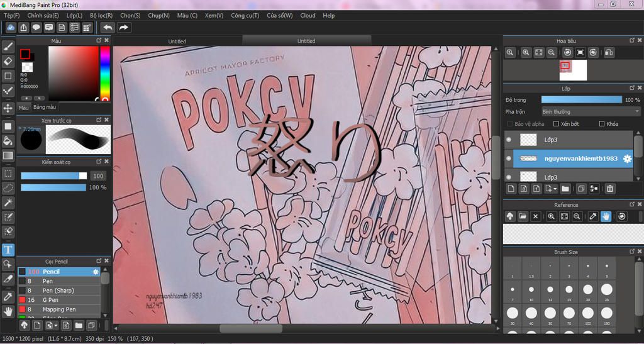Open the Chỉnh sửa(E) menu
The height and width of the screenshot is (344, 644).
(x=43, y=16)
